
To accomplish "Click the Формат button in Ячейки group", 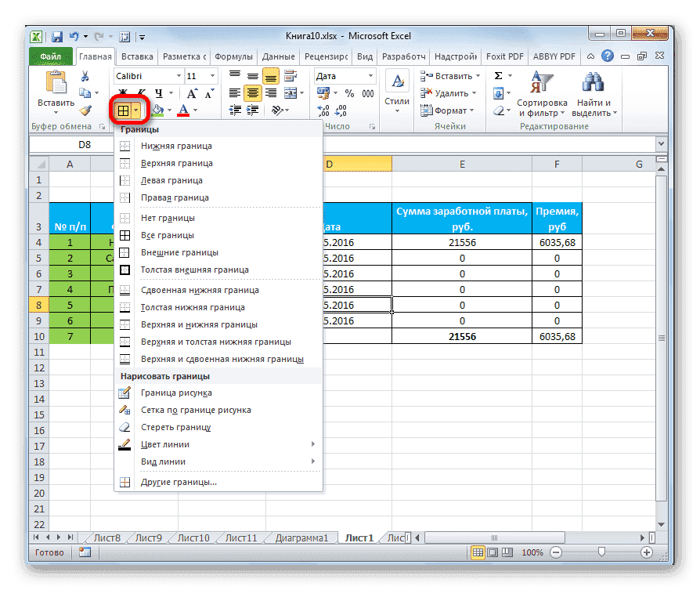I will pyautogui.click(x=446, y=110).
